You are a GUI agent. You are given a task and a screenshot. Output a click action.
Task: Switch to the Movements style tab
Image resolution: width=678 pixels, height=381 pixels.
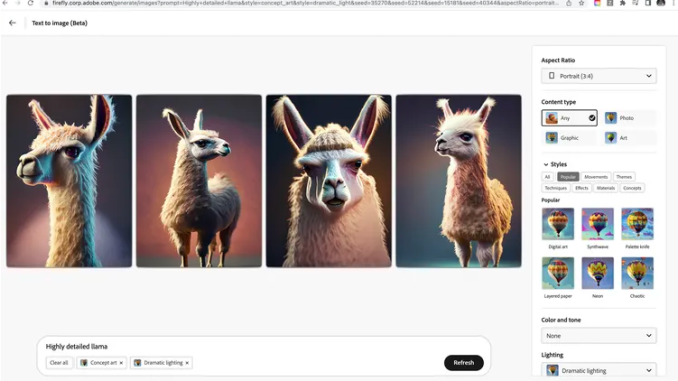[x=596, y=177]
